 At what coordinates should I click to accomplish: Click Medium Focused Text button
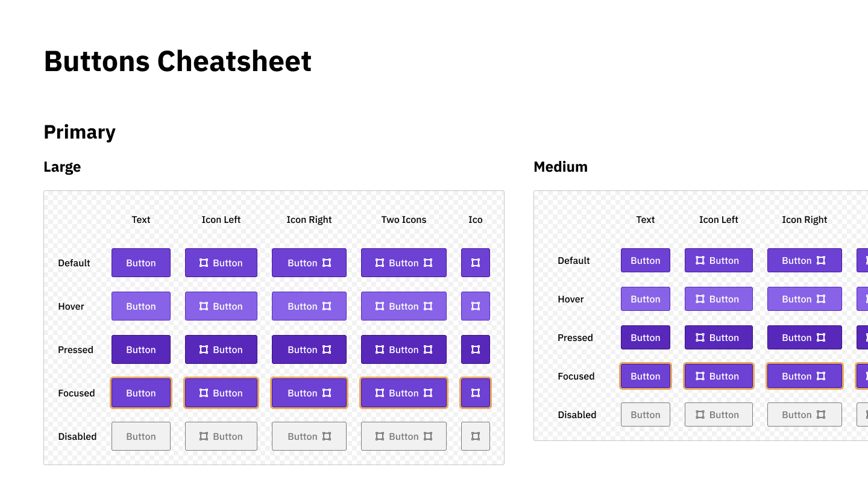point(646,376)
